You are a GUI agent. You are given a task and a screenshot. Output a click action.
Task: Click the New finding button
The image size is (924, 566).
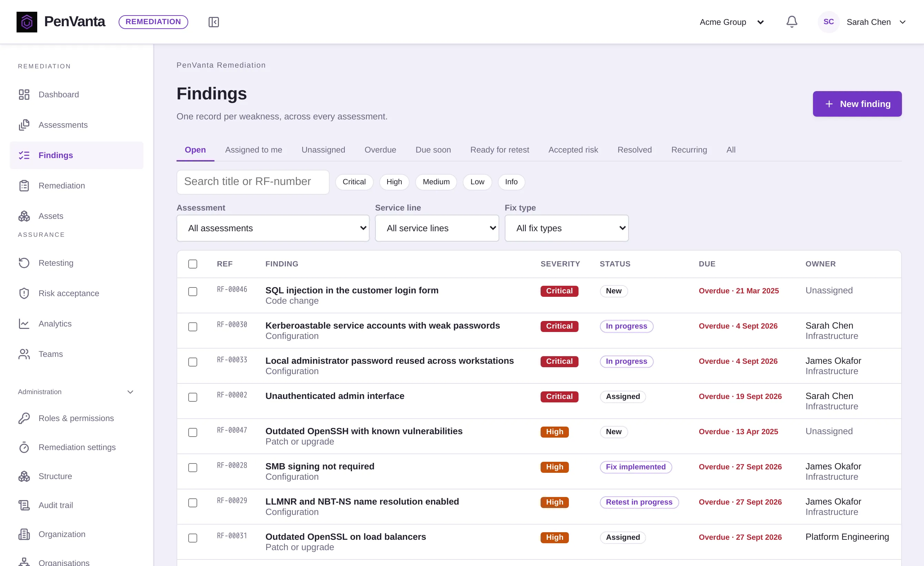pyautogui.click(x=857, y=104)
